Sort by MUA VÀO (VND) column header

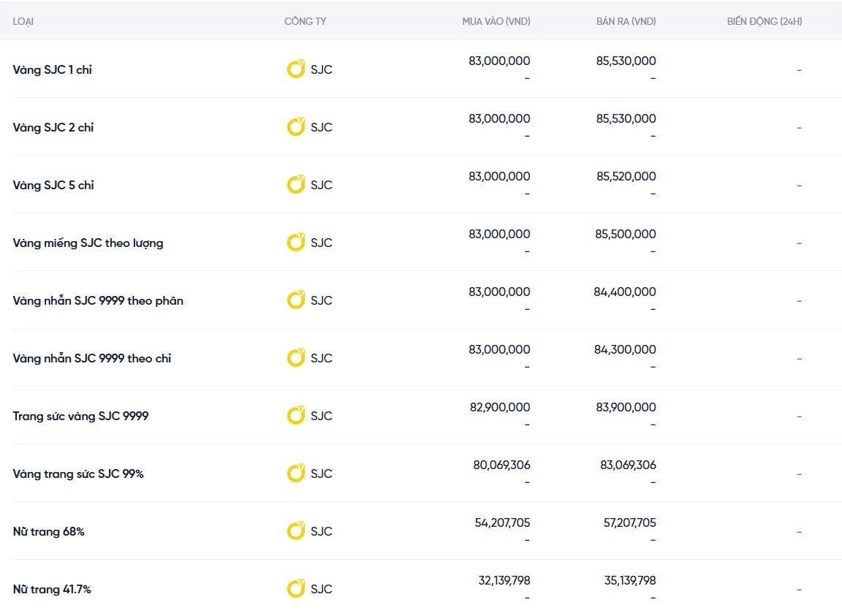[x=496, y=21]
